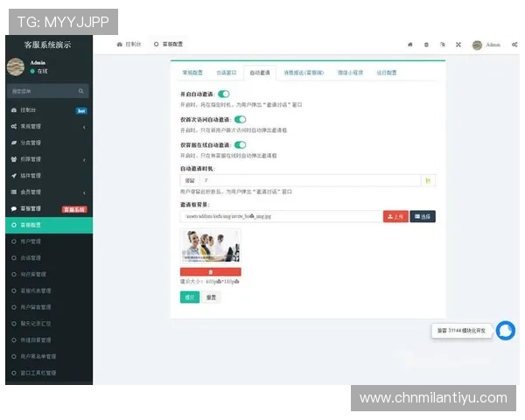The image size is (525, 420).
Task: Click the invite background image thumbnail
Action: click(211, 246)
